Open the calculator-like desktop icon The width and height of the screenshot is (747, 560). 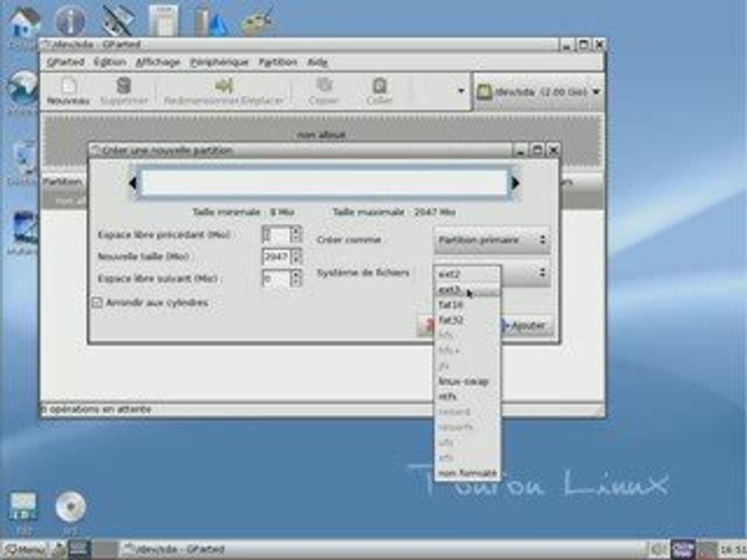click(x=163, y=21)
